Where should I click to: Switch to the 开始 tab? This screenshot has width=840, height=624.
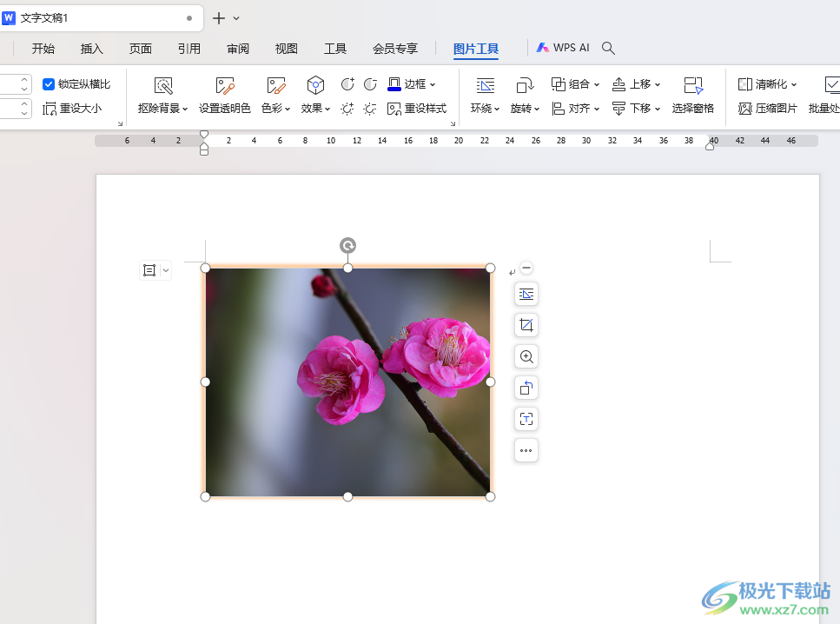[x=43, y=49]
